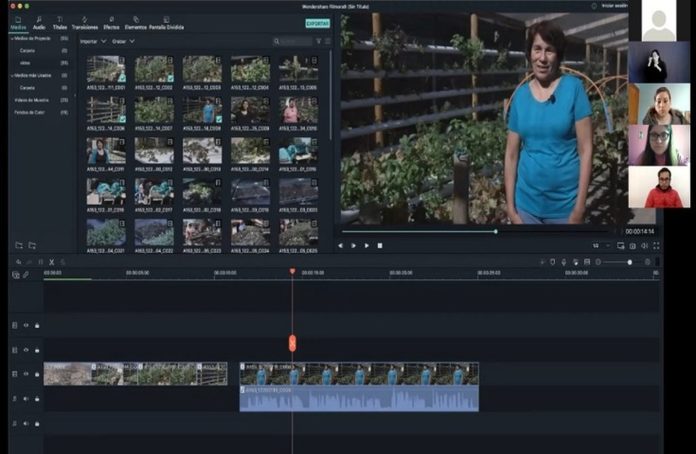The width and height of the screenshot is (696, 454).
Task: Switch to the Transiciones tab
Action: [x=85, y=23]
